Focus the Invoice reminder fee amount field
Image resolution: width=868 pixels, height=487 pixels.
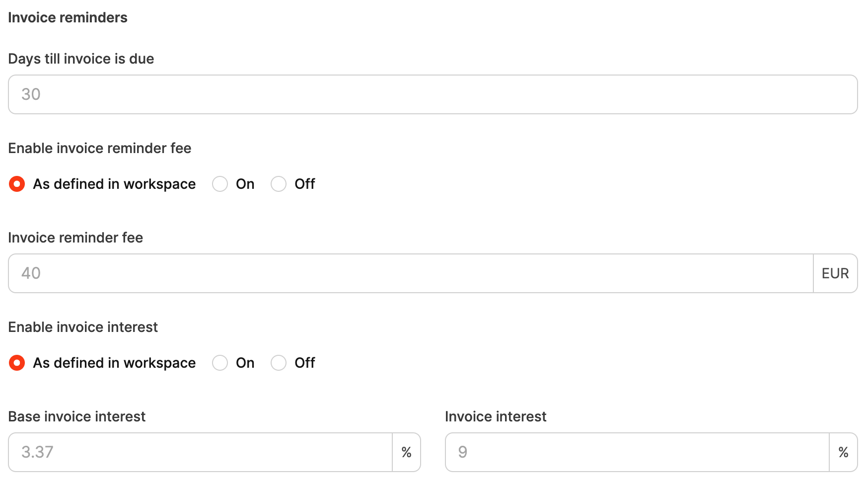coord(410,273)
